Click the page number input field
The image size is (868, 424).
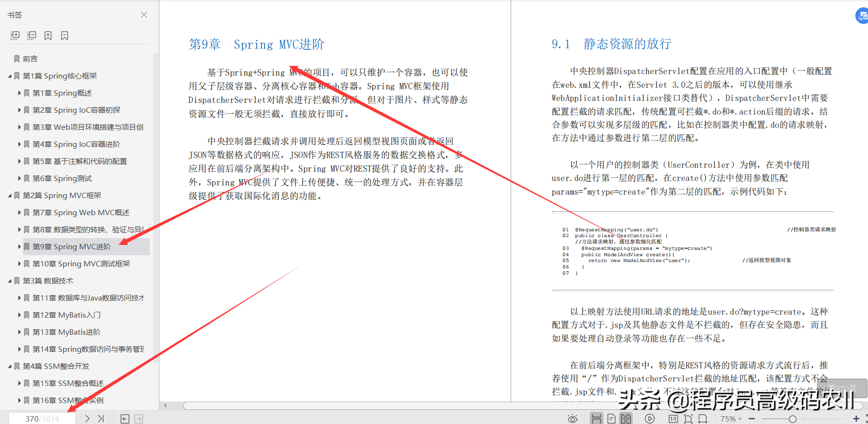(x=42, y=419)
